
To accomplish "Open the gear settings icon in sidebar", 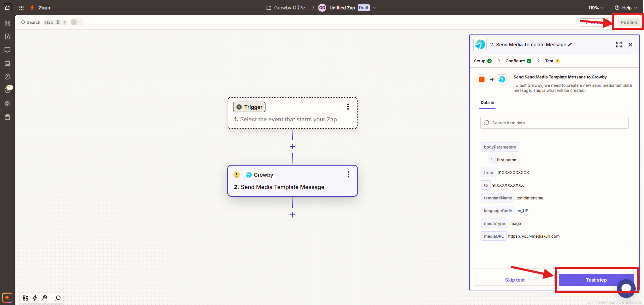I will (x=7, y=104).
